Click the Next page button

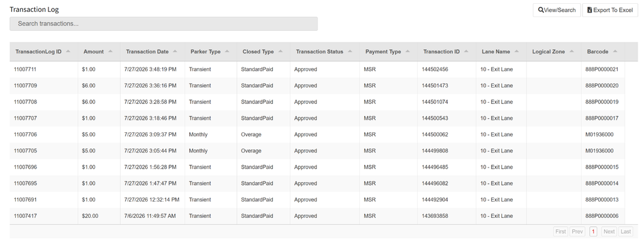coord(609,231)
